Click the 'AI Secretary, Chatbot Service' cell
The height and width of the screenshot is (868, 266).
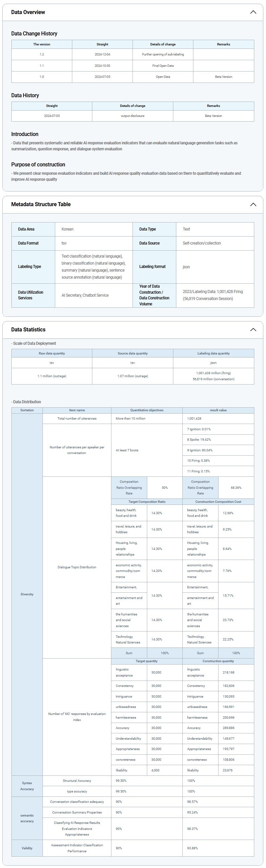click(85, 295)
